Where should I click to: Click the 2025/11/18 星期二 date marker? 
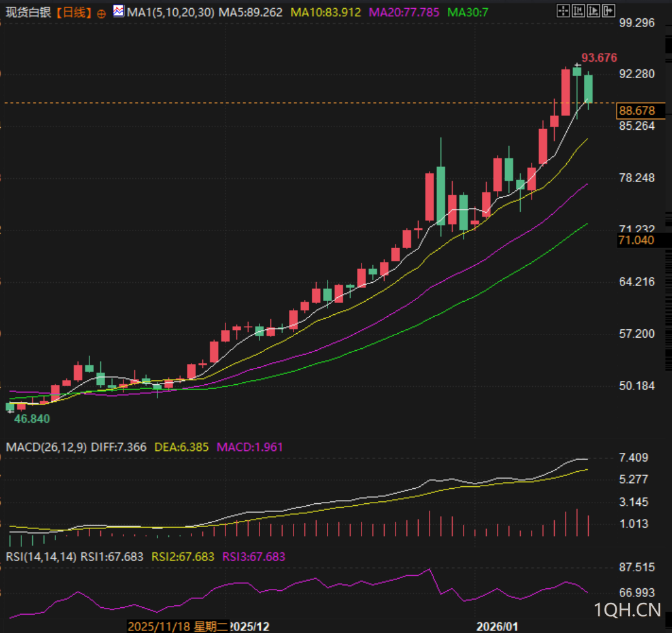coord(178,627)
